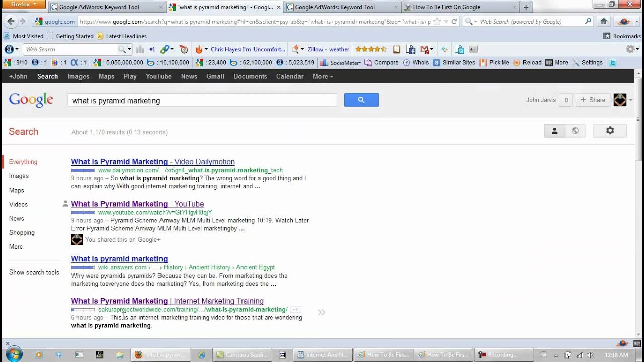Open the Facebook share toolbar icon
This screenshot has width=644, height=362.
(410, 49)
